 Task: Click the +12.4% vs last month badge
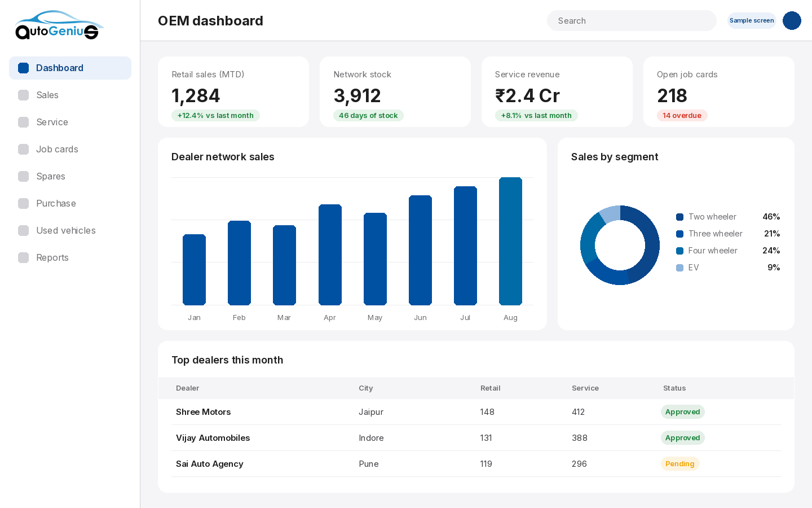[x=215, y=116]
